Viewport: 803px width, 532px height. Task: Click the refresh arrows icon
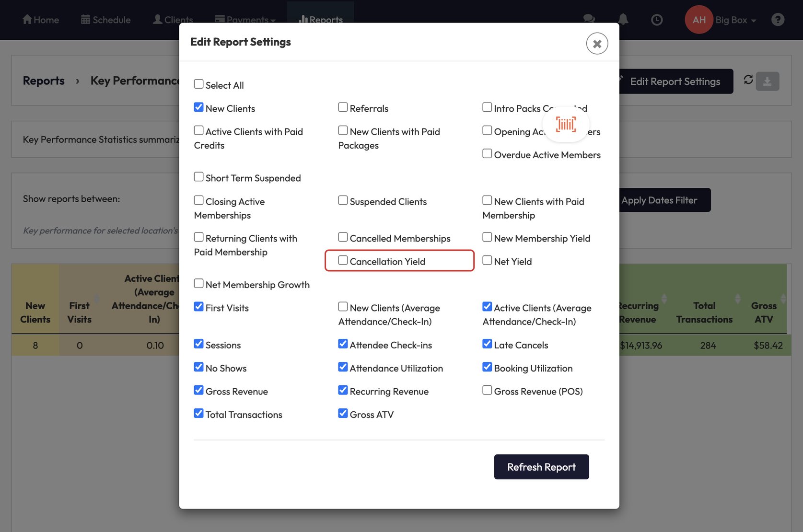click(748, 80)
